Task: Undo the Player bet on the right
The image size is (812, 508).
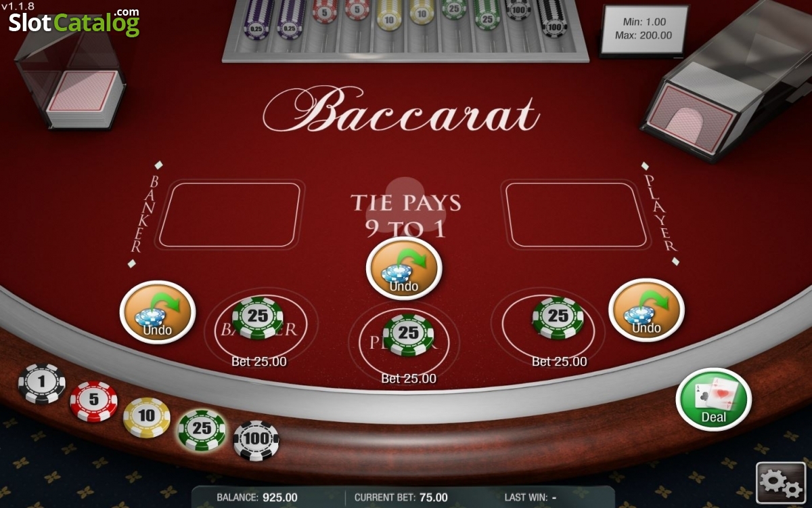Action: point(646,310)
